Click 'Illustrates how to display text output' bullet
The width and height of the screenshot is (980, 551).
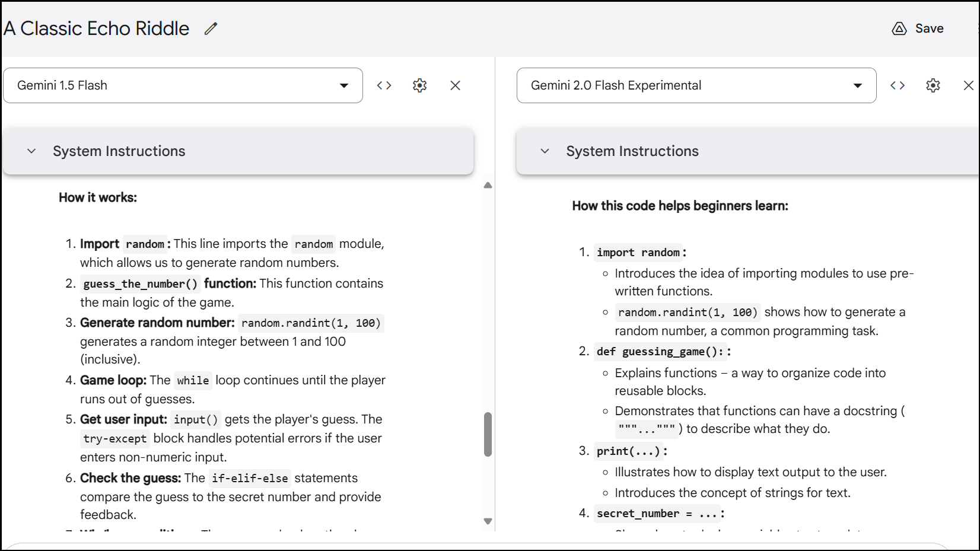coord(750,472)
